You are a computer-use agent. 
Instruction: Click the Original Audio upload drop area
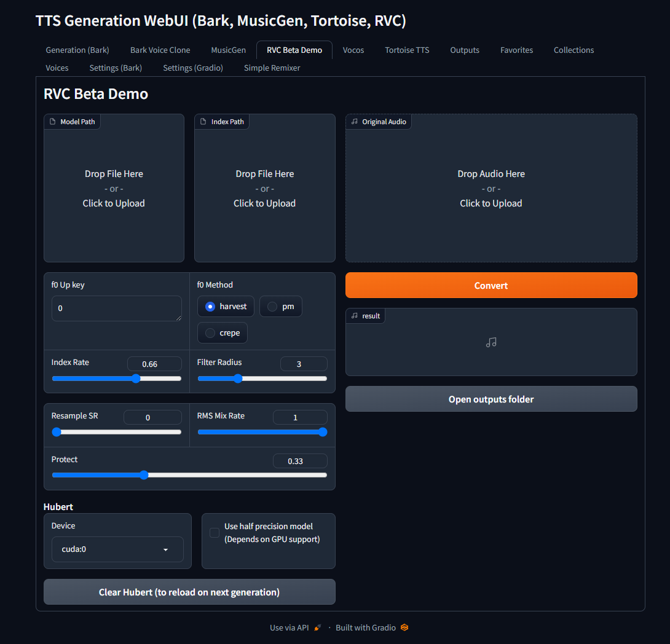tap(491, 188)
